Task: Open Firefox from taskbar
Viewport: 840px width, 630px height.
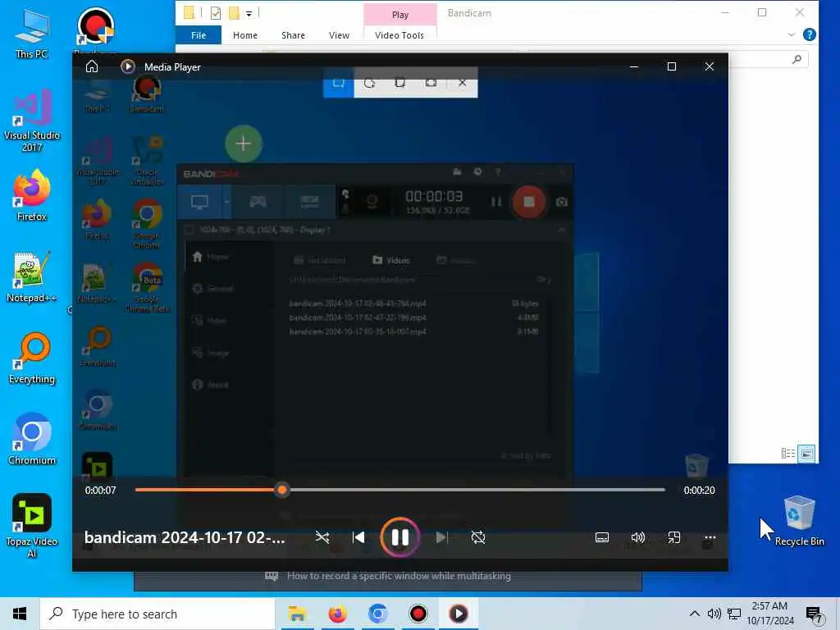Action: pyautogui.click(x=337, y=614)
